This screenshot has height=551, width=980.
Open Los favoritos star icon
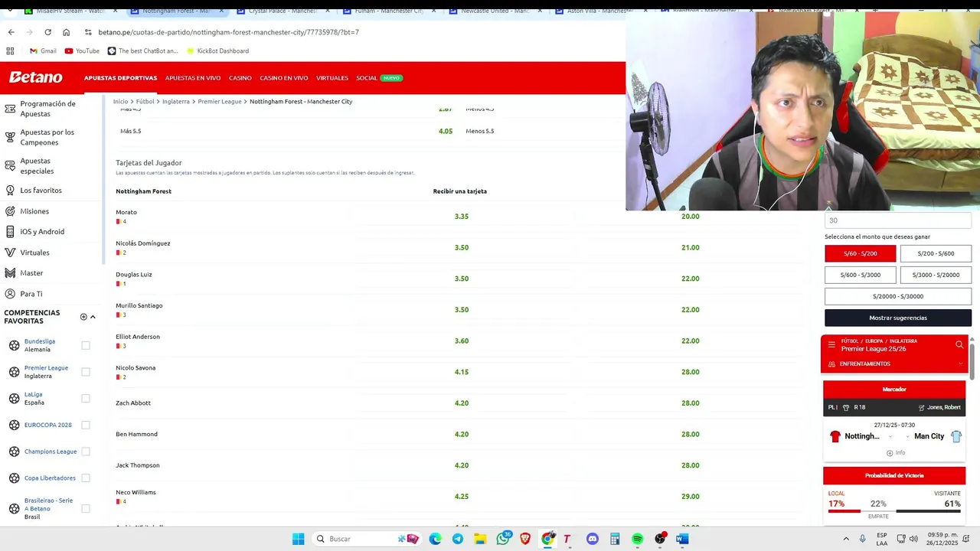10,190
